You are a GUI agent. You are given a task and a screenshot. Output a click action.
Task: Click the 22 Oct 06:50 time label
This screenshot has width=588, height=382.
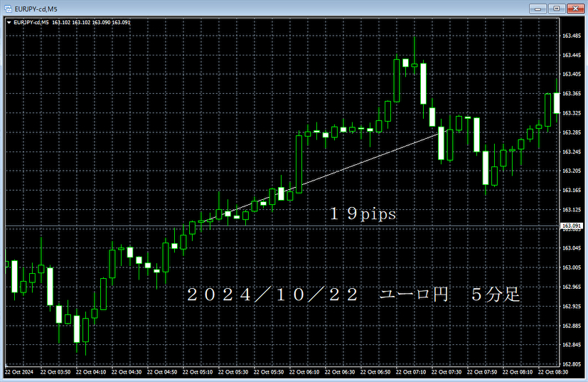coord(375,372)
